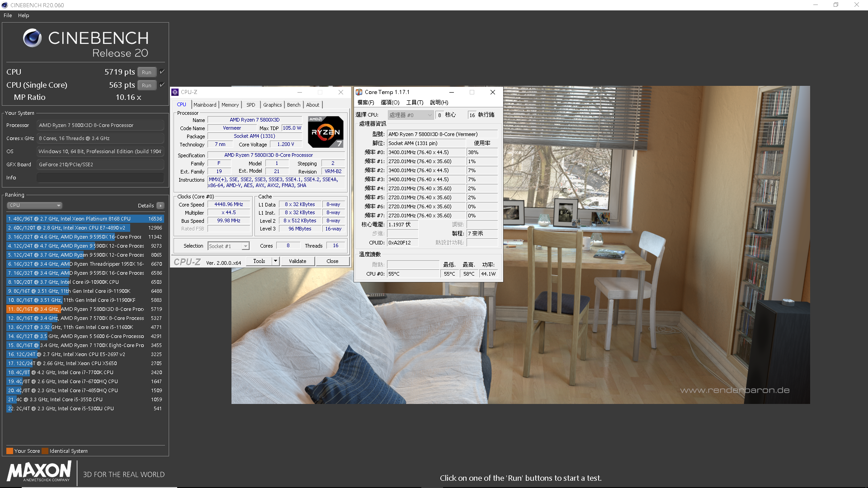
Task: Click the CPU #0 temperature 55°C in Core Temp
Action: point(413,274)
